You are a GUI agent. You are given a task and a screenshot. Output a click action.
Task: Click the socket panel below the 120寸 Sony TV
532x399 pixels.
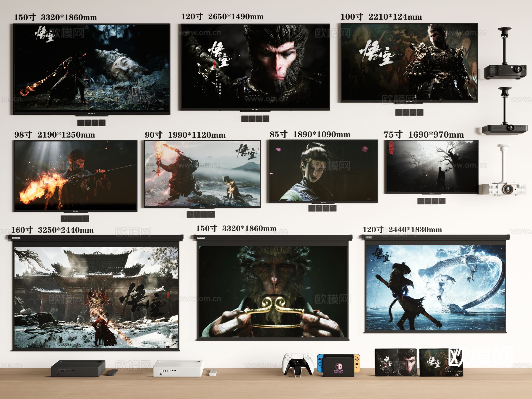pyautogui.click(x=255, y=119)
